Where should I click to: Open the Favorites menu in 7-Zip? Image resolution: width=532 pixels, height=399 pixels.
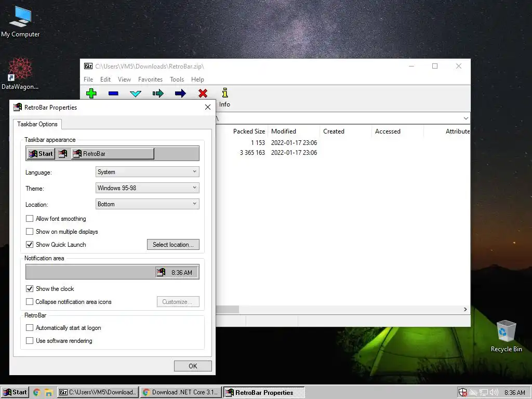(150, 79)
